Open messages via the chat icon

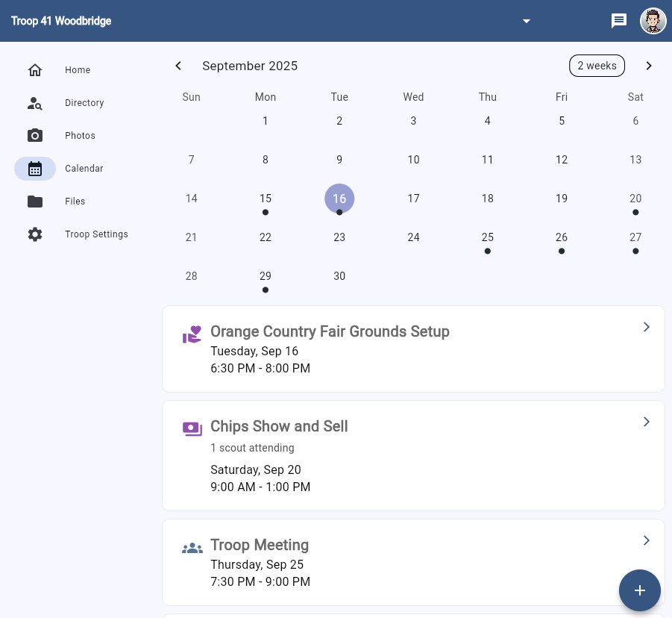click(619, 21)
